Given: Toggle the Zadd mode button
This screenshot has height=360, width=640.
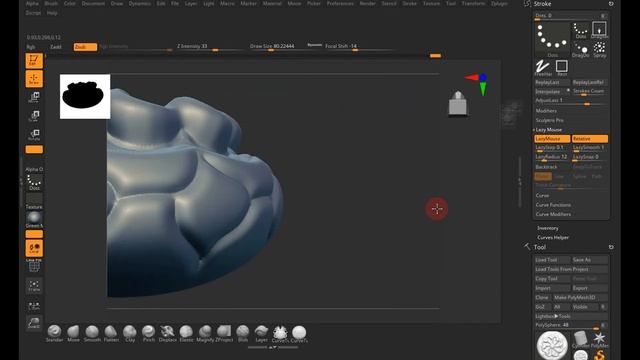Looking at the screenshot, I should (x=56, y=47).
